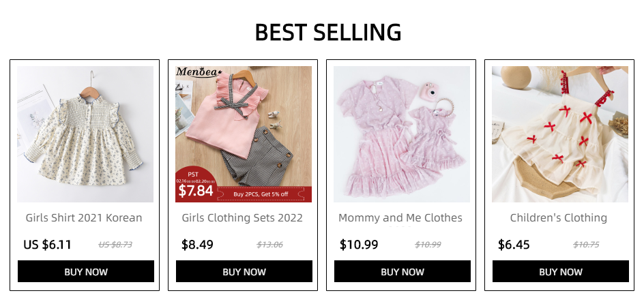Click Buy Now for Girls Shirt 2021 Korean

pos(86,271)
